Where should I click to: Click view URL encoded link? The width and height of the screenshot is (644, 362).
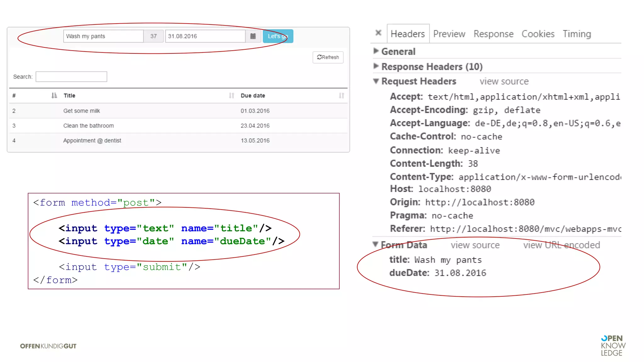click(x=562, y=245)
